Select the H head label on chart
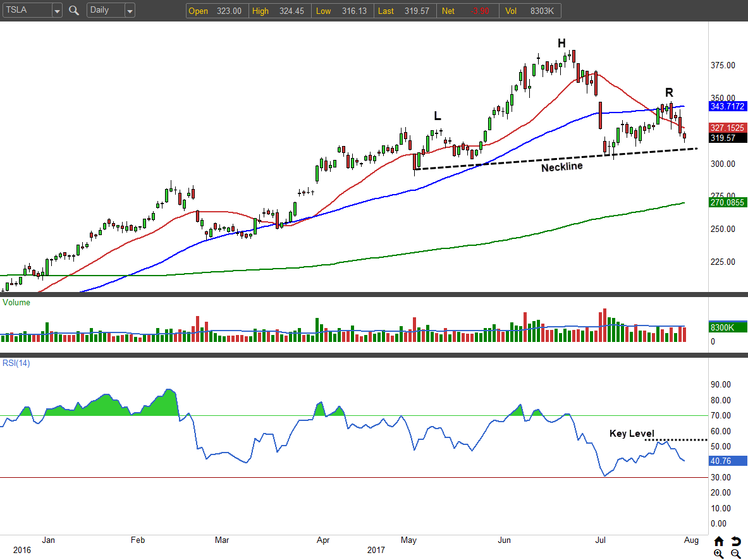748x560 pixels. point(561,43)
